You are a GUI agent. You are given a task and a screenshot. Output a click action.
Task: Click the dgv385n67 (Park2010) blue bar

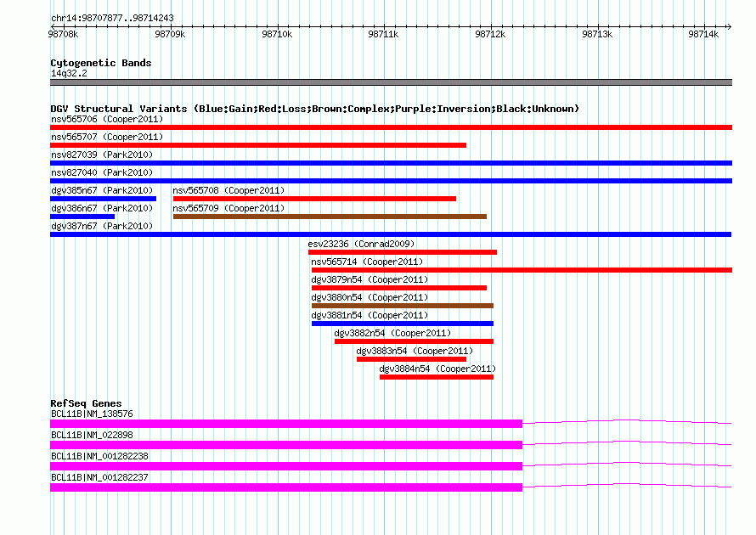point(103,199)
